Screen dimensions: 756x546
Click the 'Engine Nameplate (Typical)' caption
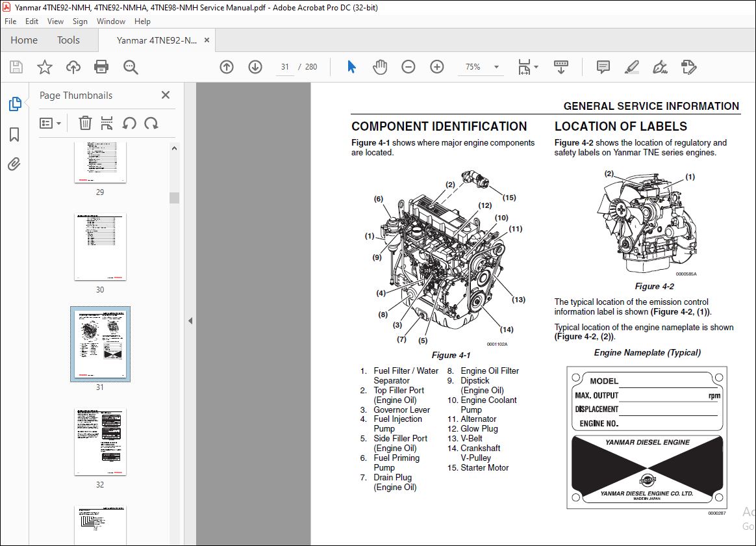click(x=647, y=352)
